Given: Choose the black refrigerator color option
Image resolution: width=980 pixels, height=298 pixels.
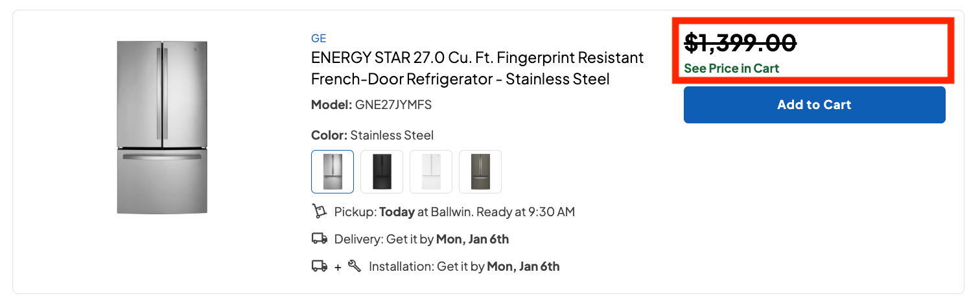Looking at the screenshot, I should (382, 171).
